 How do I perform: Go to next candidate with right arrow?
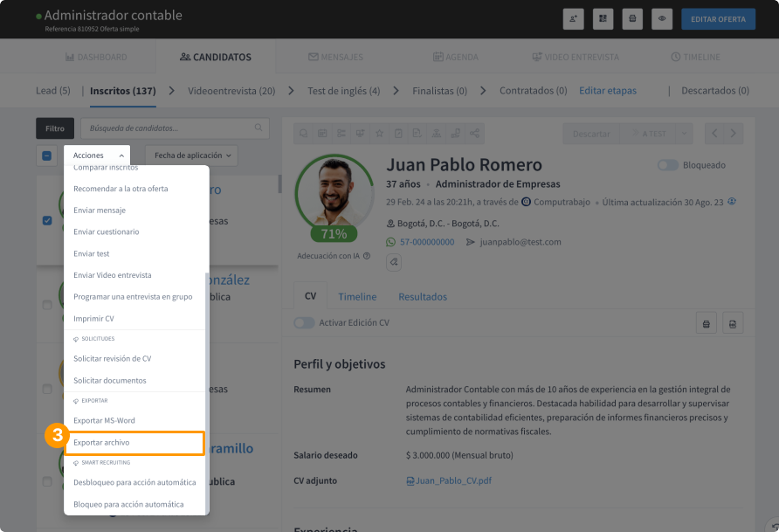734,134
